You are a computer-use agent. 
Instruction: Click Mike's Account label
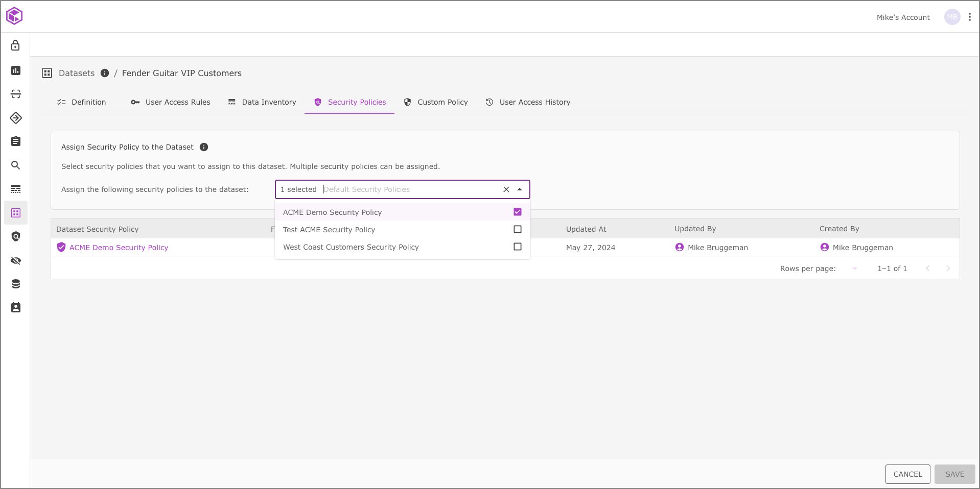[903, 17]
